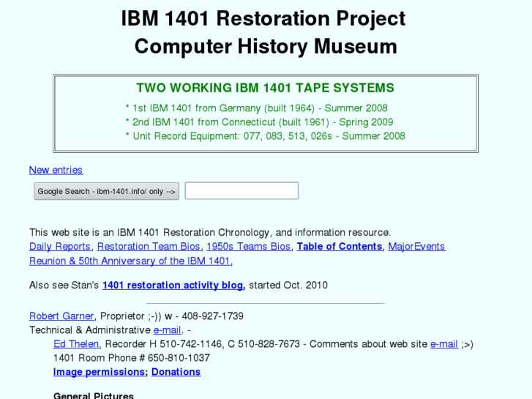This screenshot has width=532, height=399.
Task: Click the TWO WORKING IBM 1401 TAPE SYSTEMS title
Action: (266, 88)
